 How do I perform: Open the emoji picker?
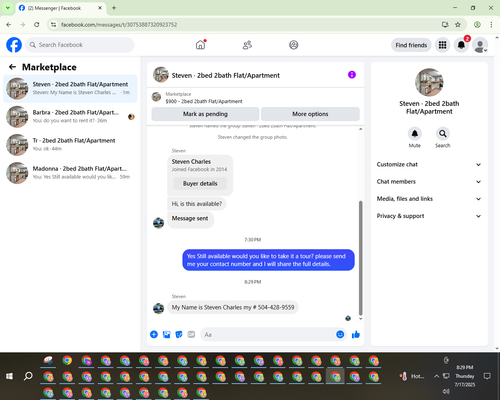pyautogui.click(x=340, y=334)
